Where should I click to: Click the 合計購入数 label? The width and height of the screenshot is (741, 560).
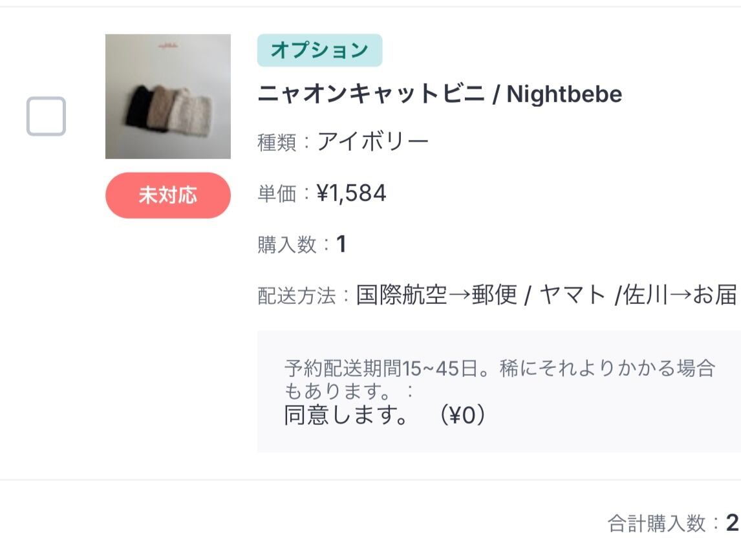[656, 523]
